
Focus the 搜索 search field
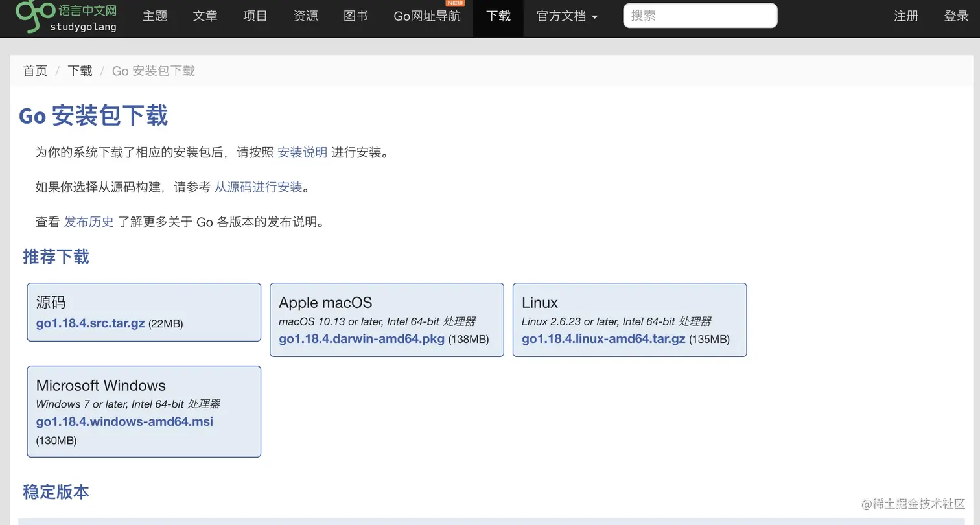700,16
